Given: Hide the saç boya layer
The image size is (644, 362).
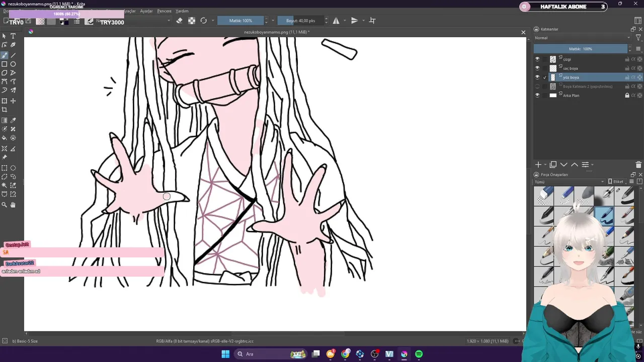Looking at the screenshot, I should 537,68.
